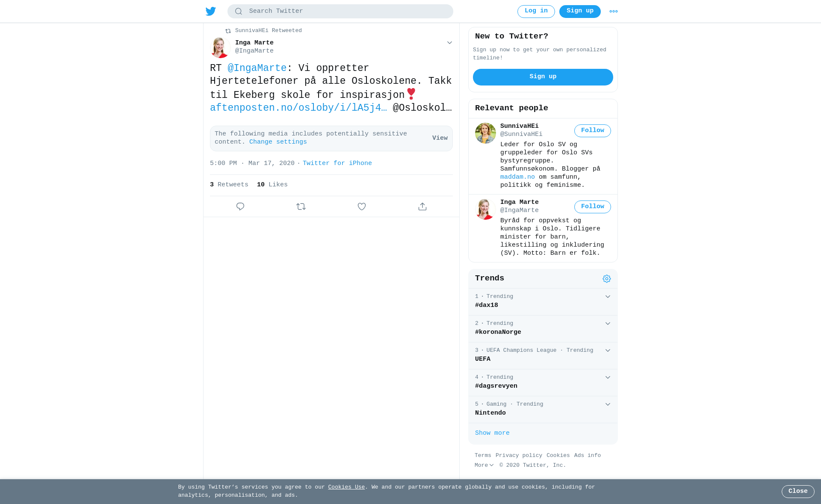Expand the tweet options chevron beside Inga Marte
821x504 pixels.
449,43
